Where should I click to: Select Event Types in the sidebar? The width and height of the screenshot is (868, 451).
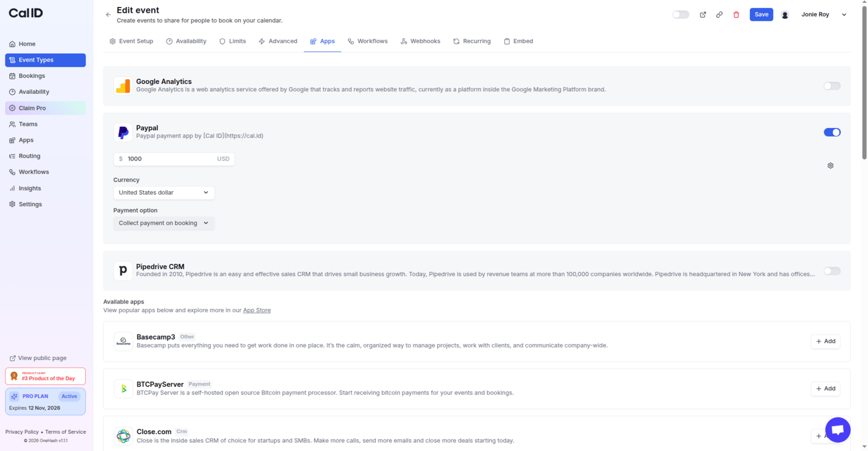click(46, 60)
